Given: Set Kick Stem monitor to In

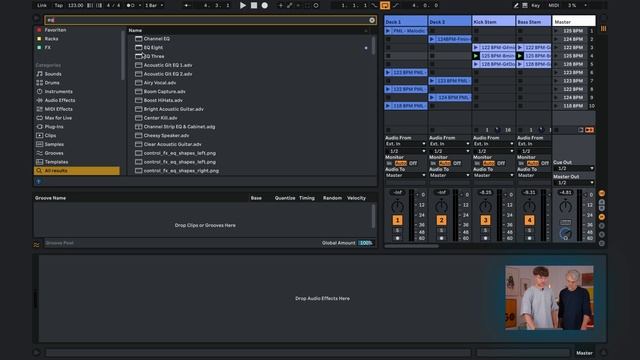Looking at the screenshot, I should pyautogui.click(x=477, y=163).
